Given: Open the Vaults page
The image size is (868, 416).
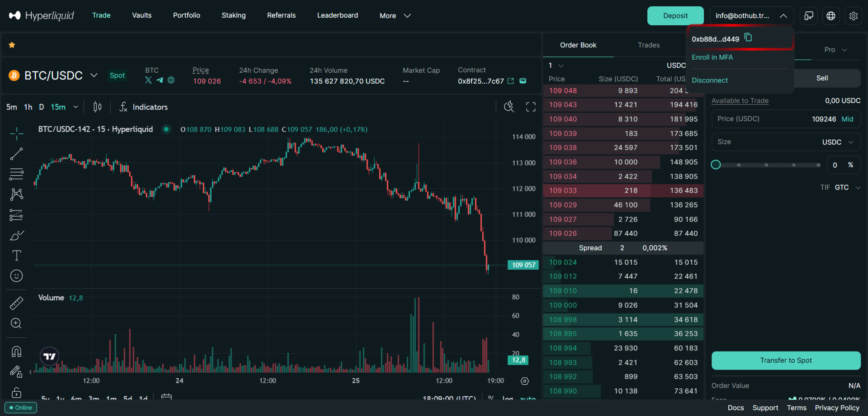Looking at the screenshot, I should tap(142, 15).
